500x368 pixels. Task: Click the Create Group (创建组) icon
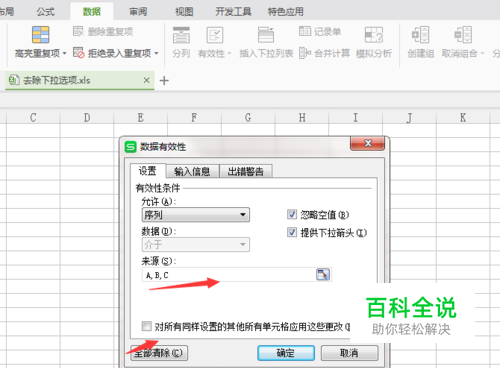click(420, 35)
